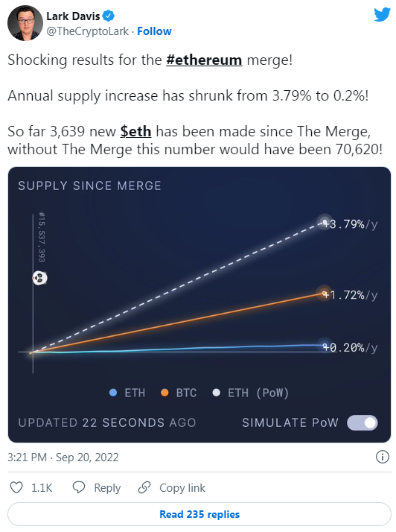This screenshot has height=532, width=396.
Task: Click the Twitter bird logo
Action: (x=382, y=15)
